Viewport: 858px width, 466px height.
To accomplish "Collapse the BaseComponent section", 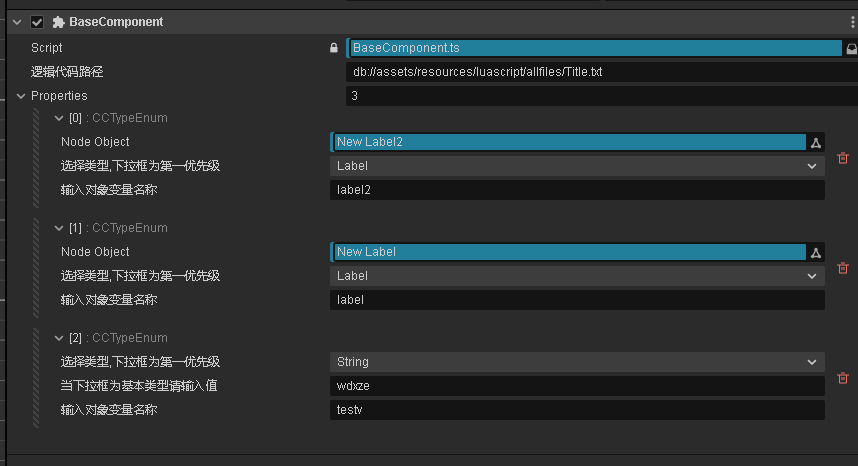I will tap(17, 22).
